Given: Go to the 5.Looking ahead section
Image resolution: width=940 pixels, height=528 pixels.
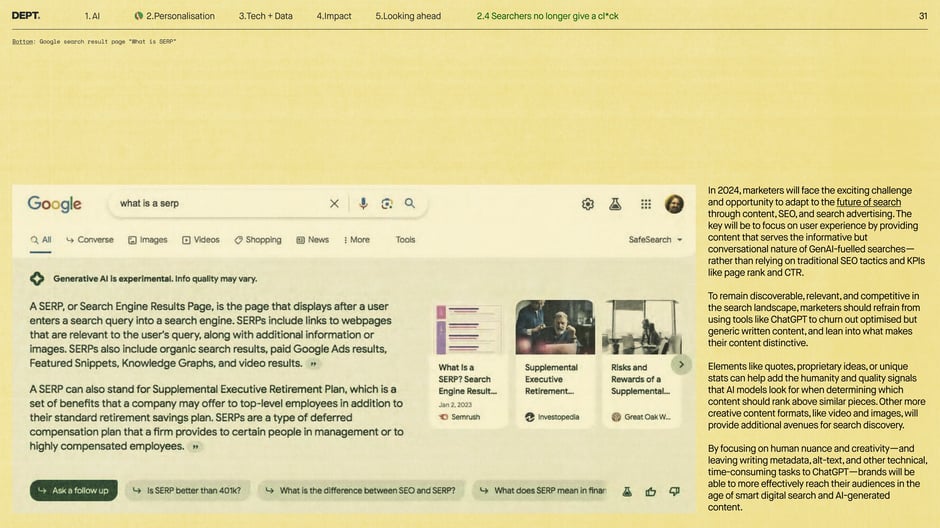Looking at the screenshot, I should click(x=408, y=16).
